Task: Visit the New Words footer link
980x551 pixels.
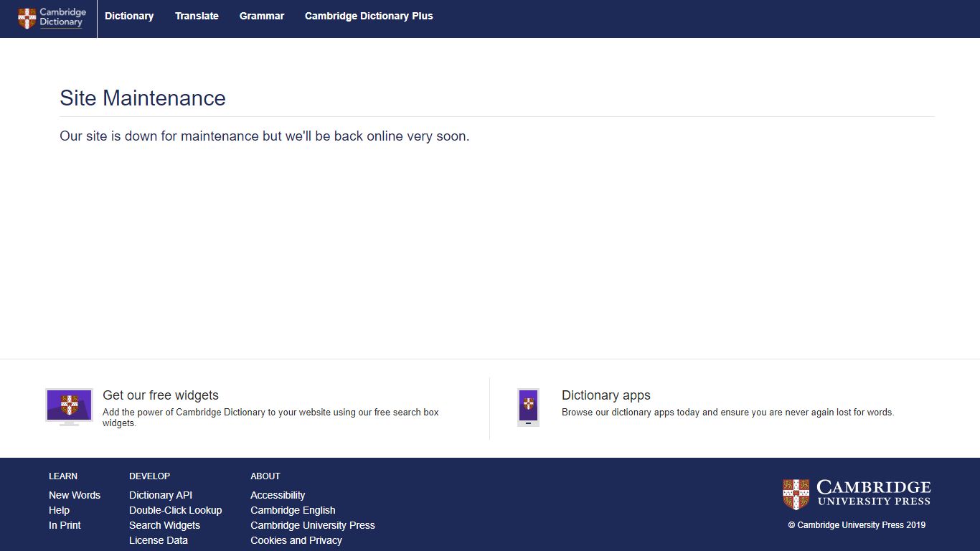Action: [75, 495]
